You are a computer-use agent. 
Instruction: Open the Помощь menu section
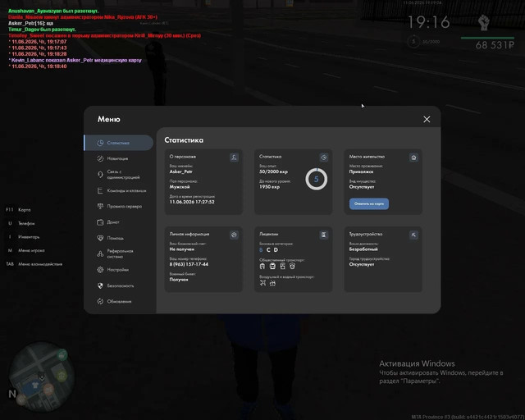[x=111, y=238]
